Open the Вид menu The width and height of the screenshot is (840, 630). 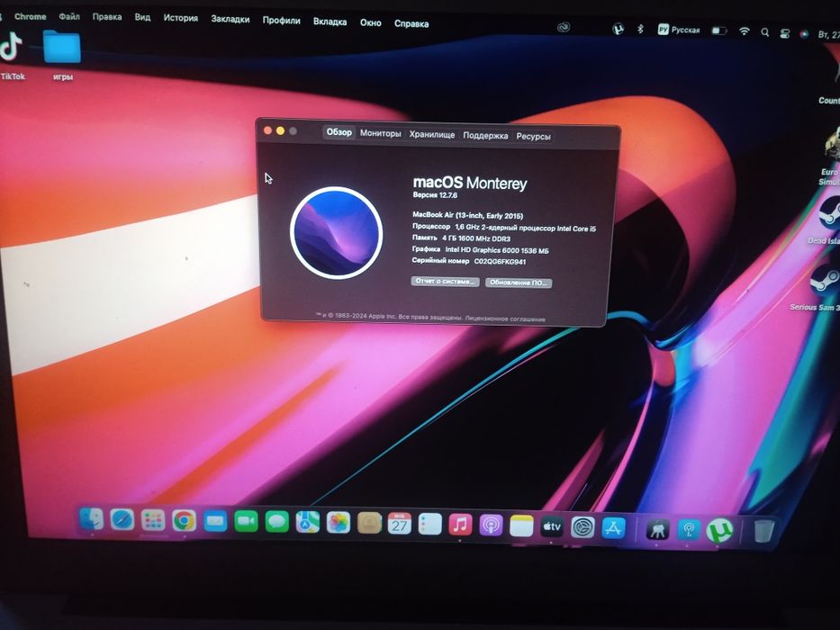142,17
